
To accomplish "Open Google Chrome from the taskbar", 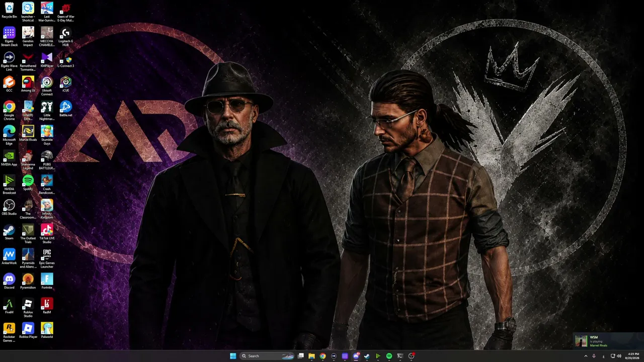I will click(x=323, y=356).
